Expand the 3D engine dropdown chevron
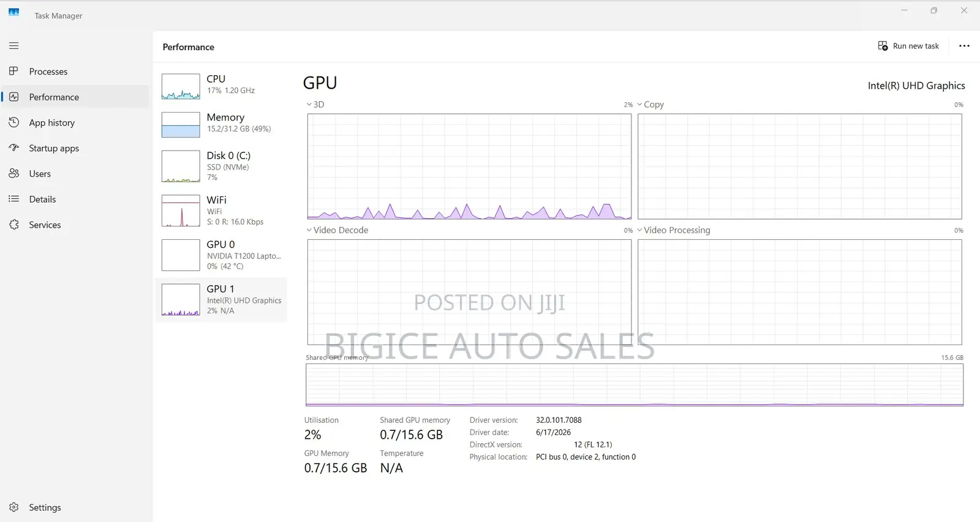This screenshot has width=980, height=522. click(309, 105)
